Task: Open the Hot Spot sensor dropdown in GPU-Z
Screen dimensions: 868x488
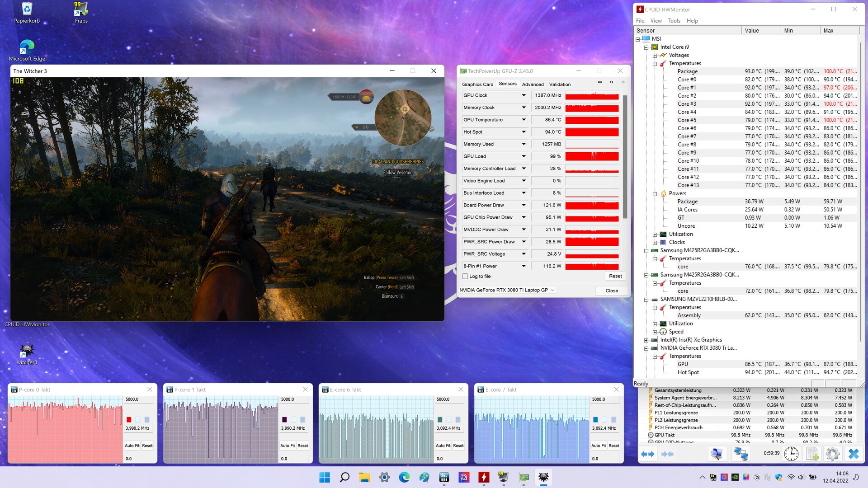Action: [524, 132]
